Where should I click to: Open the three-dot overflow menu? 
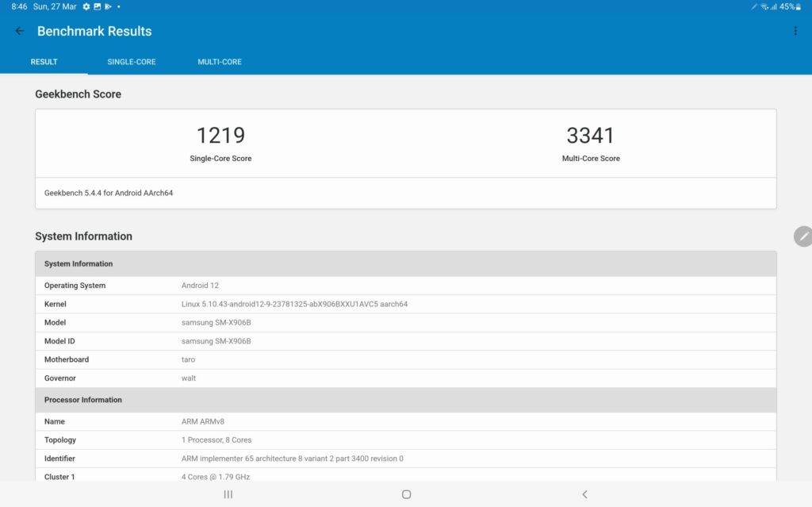[796, 30]
